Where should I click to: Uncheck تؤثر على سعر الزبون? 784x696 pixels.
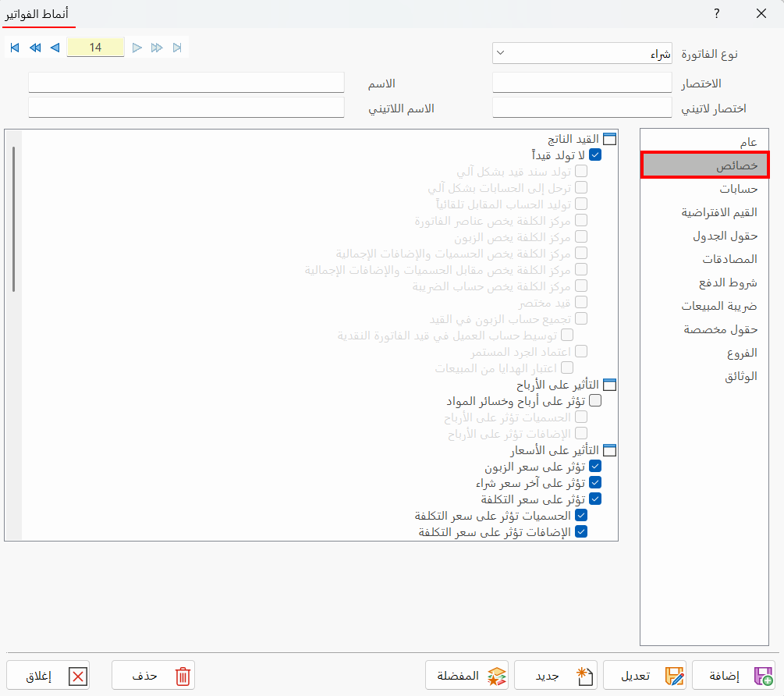coord(595,466)
